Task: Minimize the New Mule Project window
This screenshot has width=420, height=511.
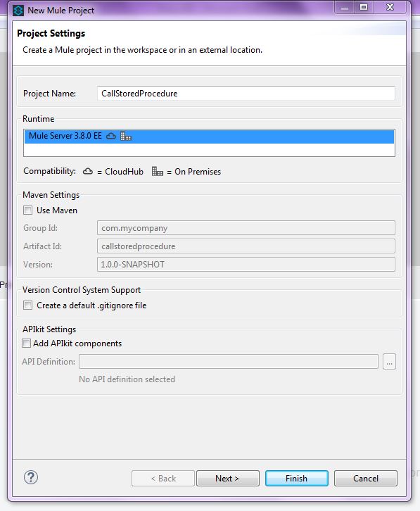Action: click(345, 8)
